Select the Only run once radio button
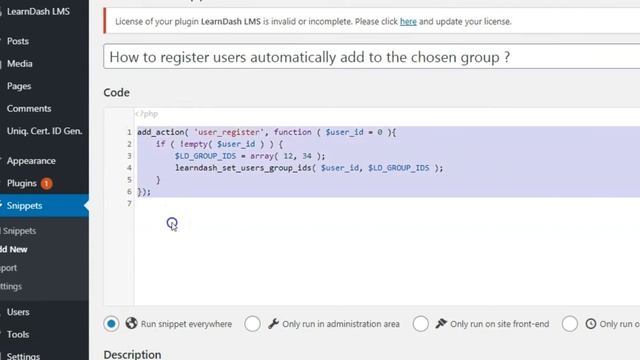 coord(569,324)
